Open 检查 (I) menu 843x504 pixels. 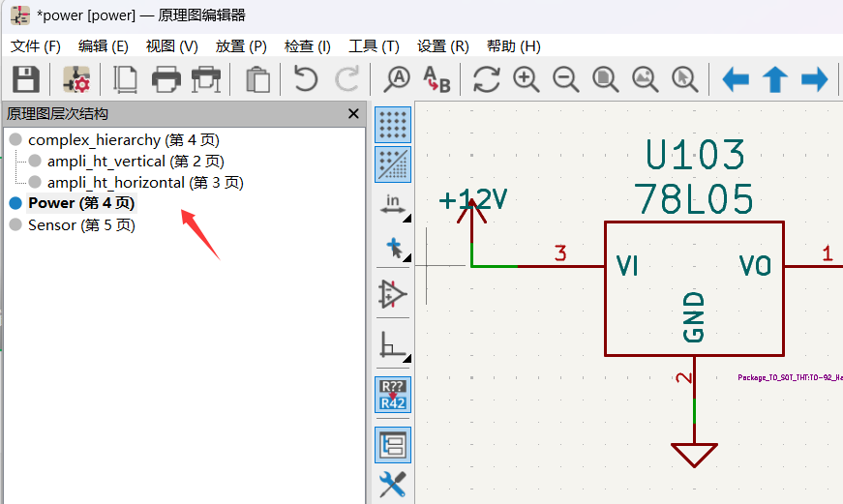pyautogui.click(x=308, y=46)
